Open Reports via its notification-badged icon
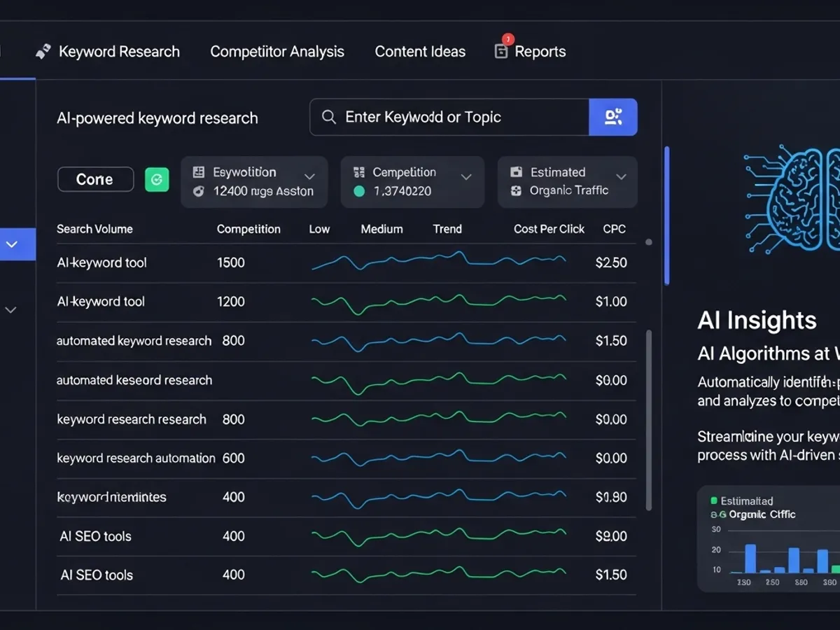The width and height of the screenshot is (840, 630). [x=500, y=50]
